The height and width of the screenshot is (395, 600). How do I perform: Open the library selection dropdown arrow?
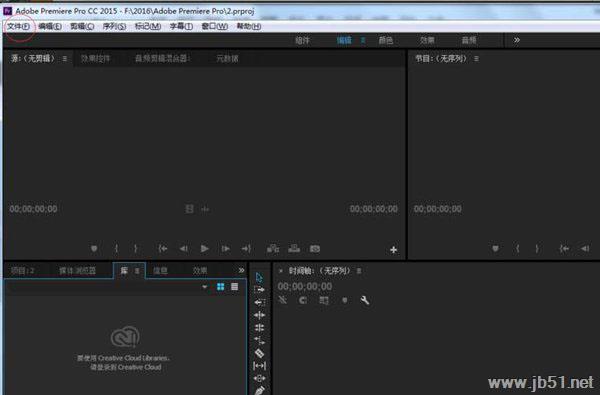tap(205, 287)
